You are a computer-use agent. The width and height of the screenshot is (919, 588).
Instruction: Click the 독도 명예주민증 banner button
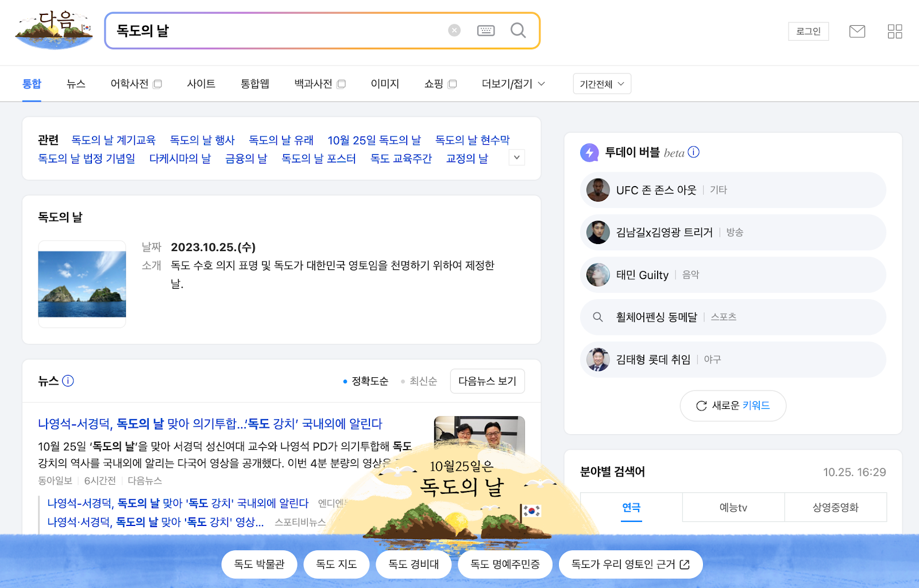(x=505, y=564)
